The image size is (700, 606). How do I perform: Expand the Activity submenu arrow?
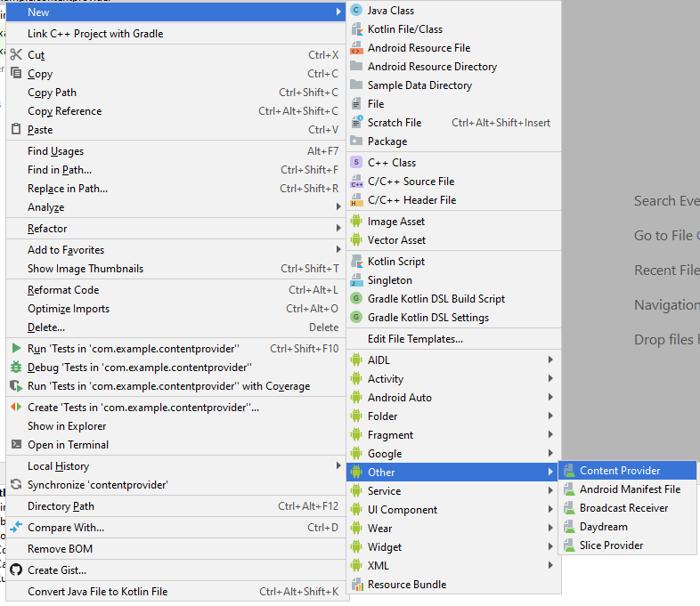click(x=550, y=379)
